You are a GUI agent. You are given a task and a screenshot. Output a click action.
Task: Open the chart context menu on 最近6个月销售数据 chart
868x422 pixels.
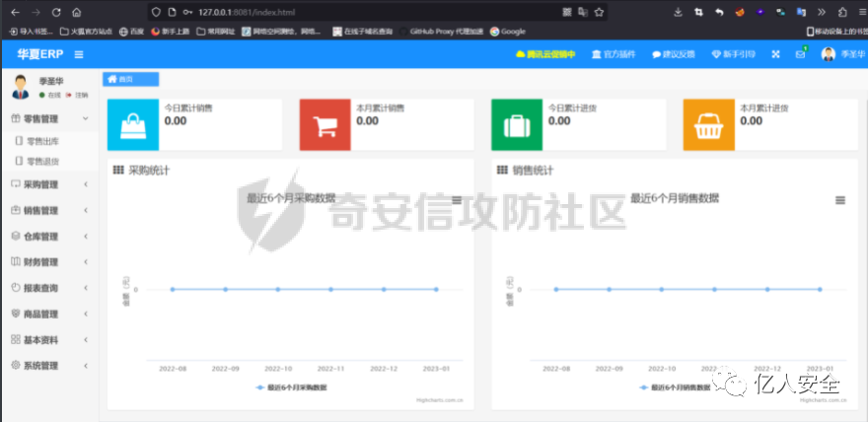tap(840, 200)
